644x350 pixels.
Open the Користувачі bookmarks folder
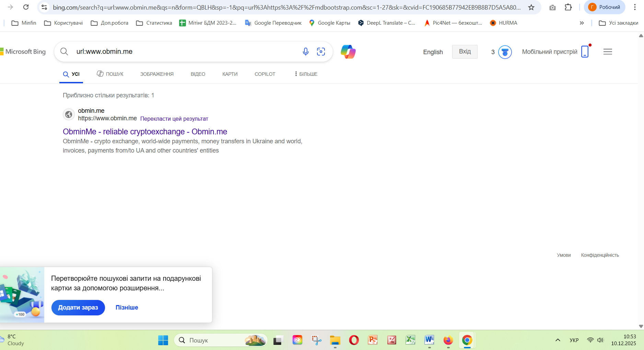click(63, 23)
